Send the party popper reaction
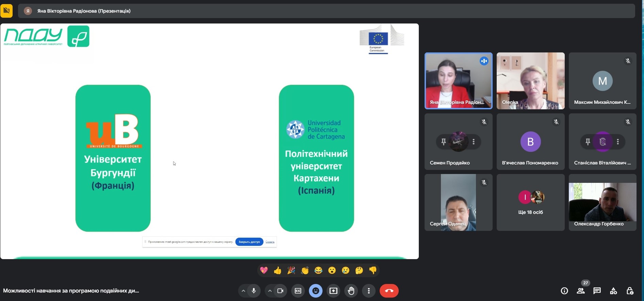This screenshot has width=644, height=301. [291, 270]
